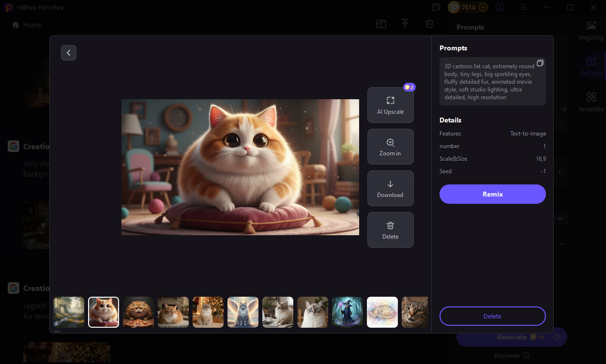
Task: Open the side panel right-arrow expander
Action: [560, 172]
